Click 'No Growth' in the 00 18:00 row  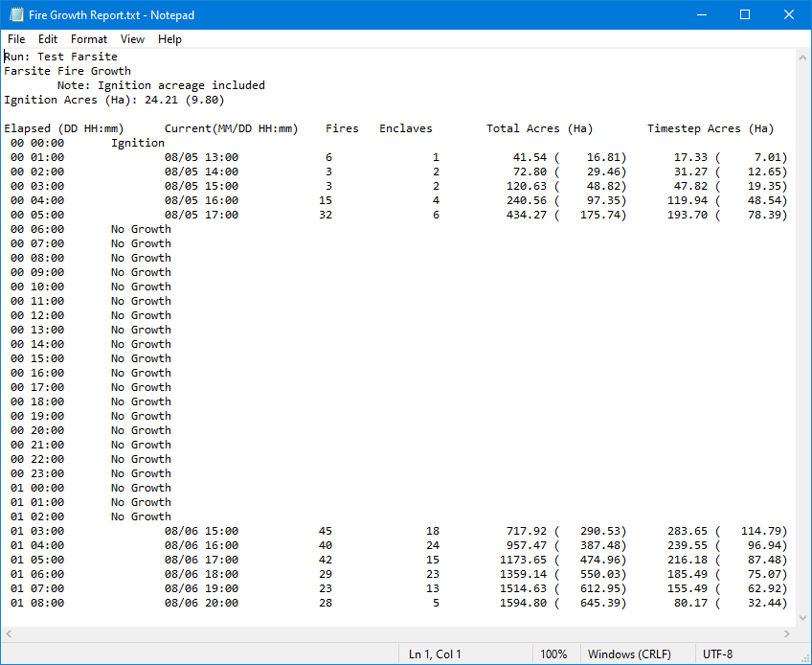click(x=141, y=401)
